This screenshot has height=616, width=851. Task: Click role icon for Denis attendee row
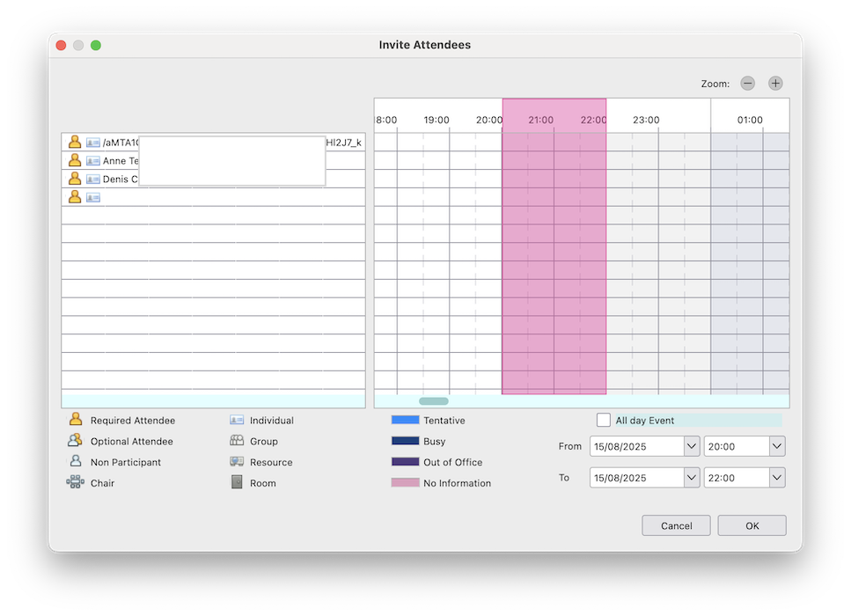pos(75,179)
